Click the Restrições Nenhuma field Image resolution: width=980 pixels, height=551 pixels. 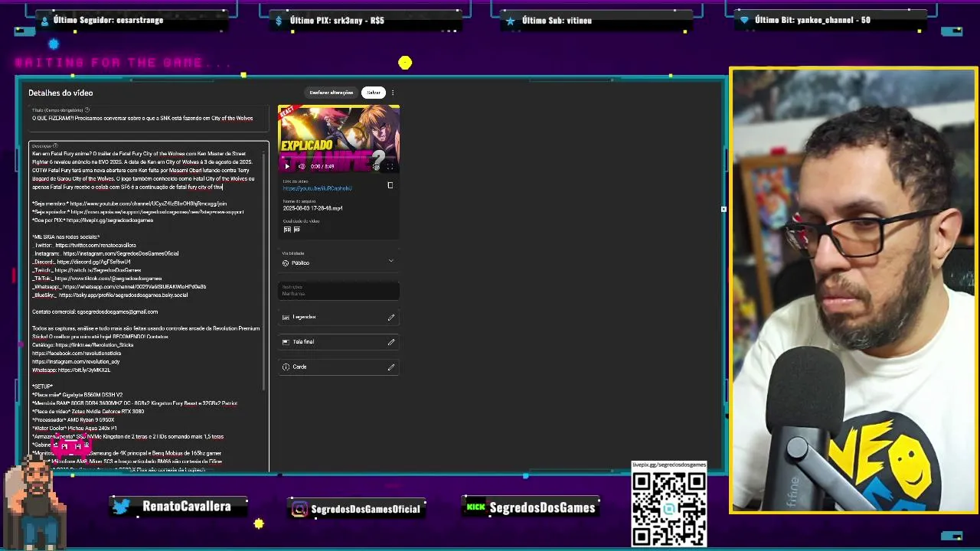pyautogui.click(x=338, y=291)
